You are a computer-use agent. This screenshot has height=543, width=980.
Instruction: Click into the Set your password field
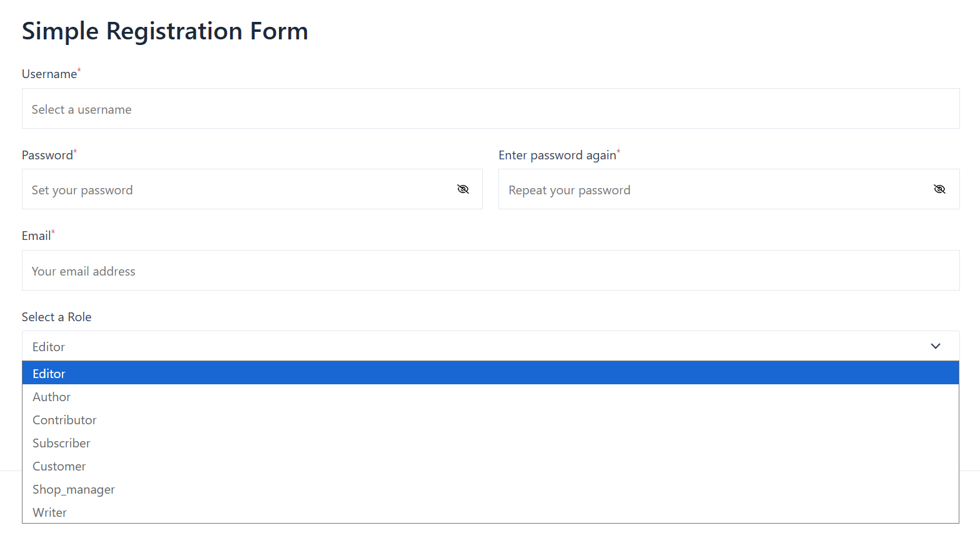click(x=238, y=189)
